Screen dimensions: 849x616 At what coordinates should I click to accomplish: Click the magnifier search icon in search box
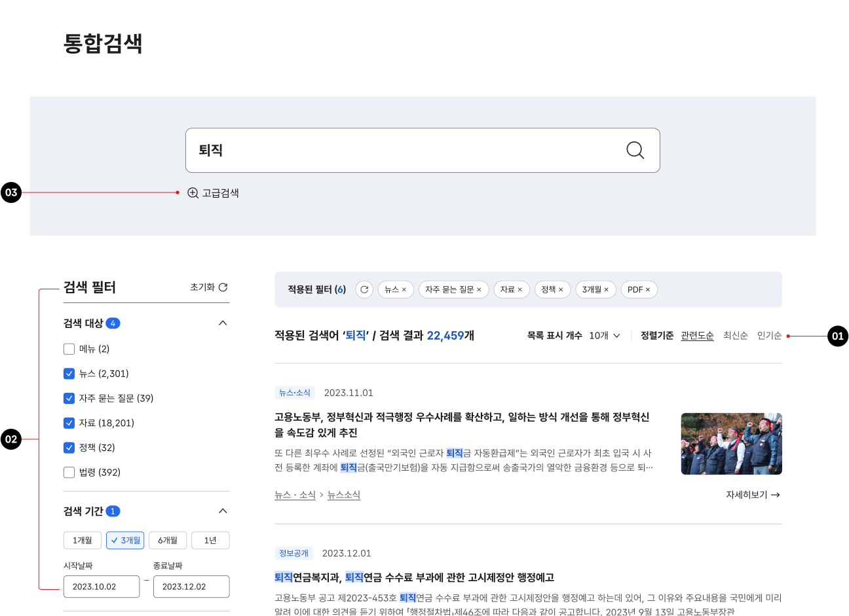(635, 151)
